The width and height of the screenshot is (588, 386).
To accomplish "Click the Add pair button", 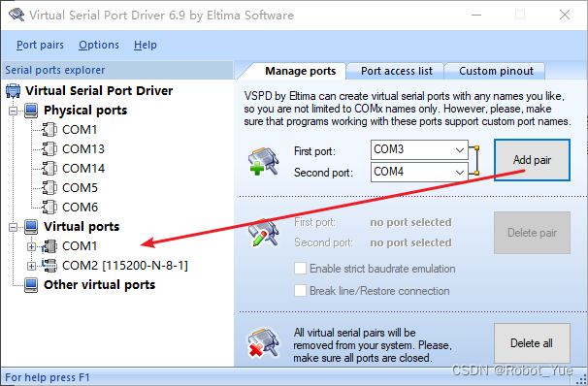I will pos(532,160).
